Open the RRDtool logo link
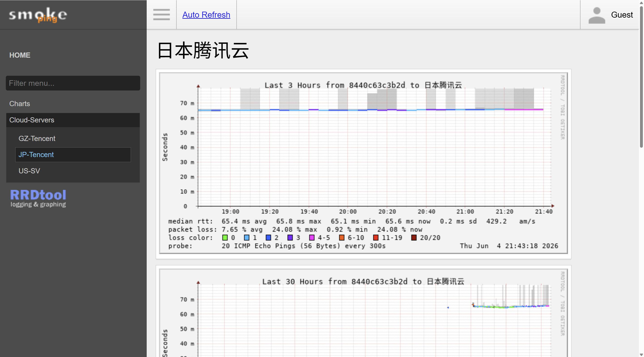Viewport: 644px width, 357px height. (38, 198)
